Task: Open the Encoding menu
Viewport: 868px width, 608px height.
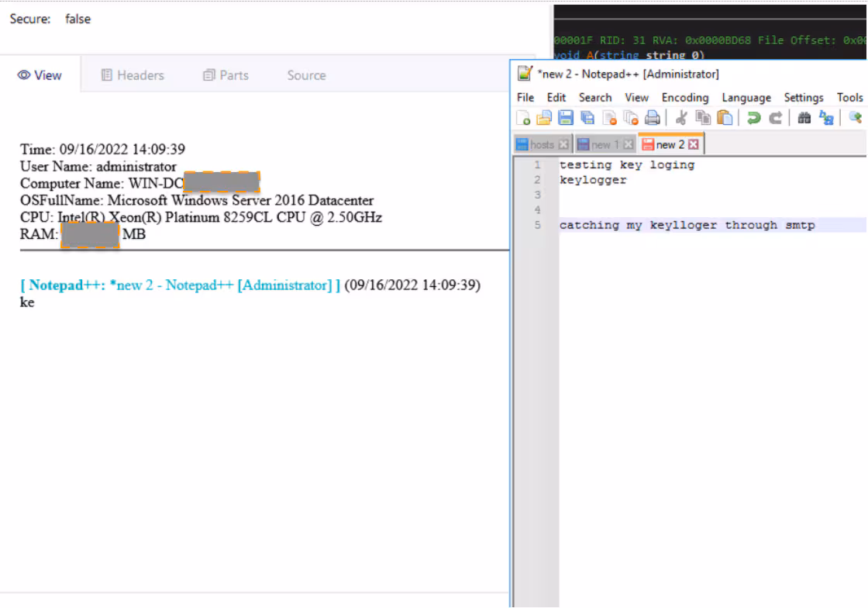Action: (x=685, y=98)
